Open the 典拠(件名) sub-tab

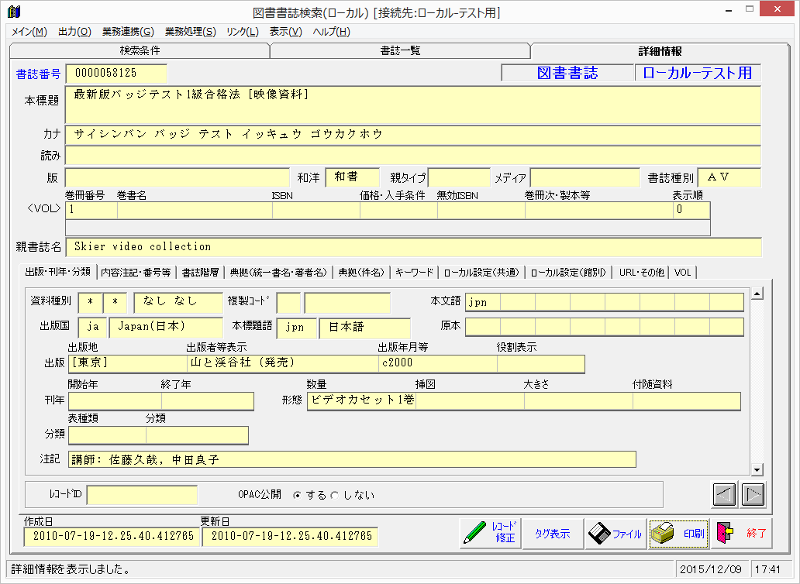coord(361,272)
